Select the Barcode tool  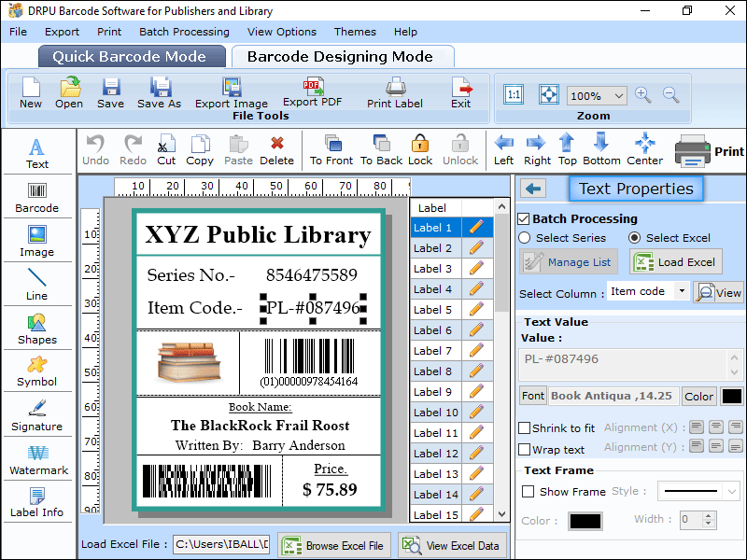coord(37,198)
